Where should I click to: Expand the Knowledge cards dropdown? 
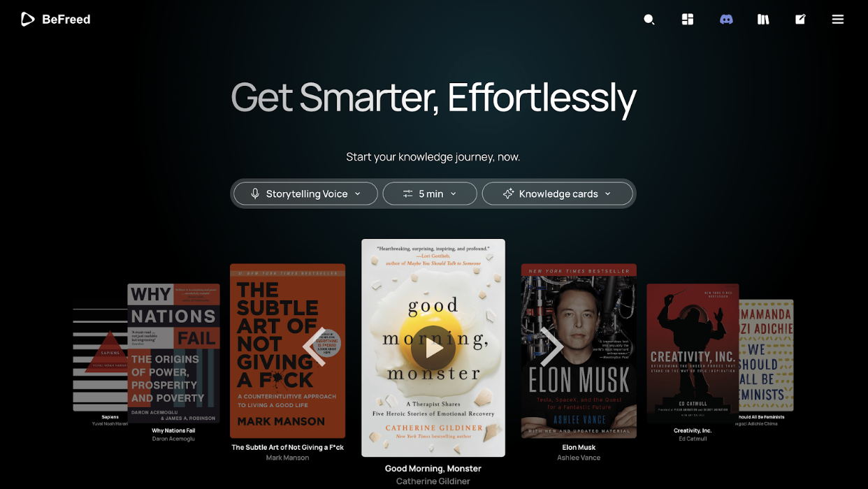coord(557,194)
